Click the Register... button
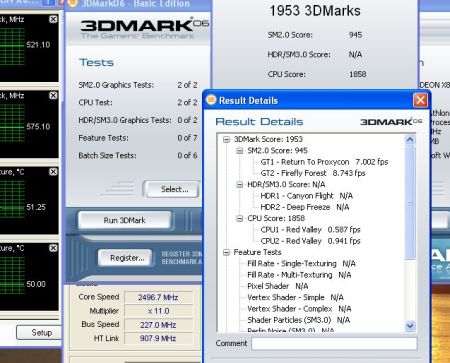Viewport: 450px width, 363px height. pyautogui.click(x=126, y=258)
